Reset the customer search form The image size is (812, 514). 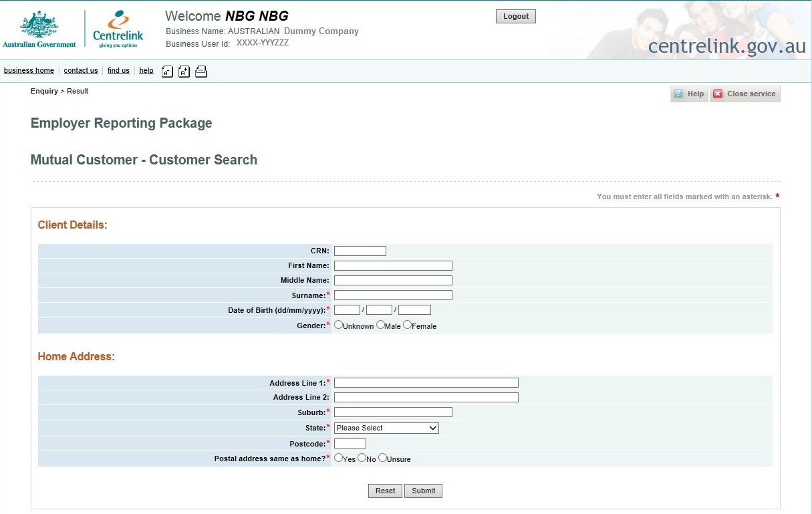[385, 491]
